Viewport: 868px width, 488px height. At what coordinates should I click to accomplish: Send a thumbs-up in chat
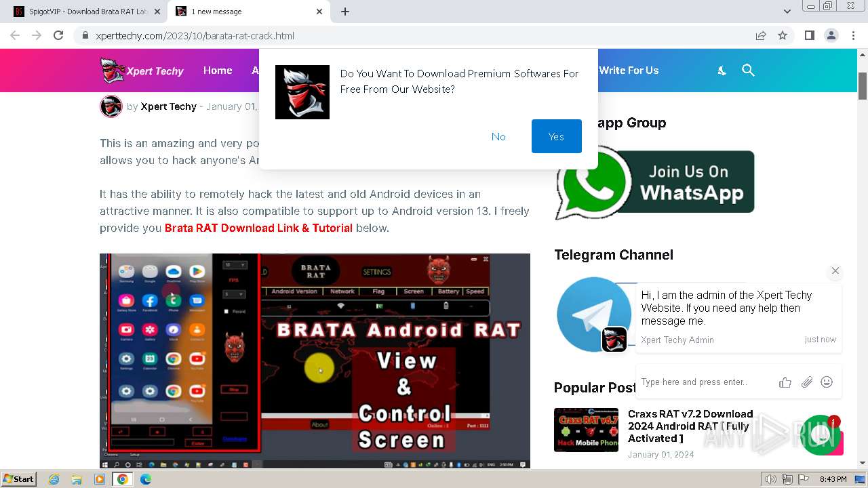785,382
